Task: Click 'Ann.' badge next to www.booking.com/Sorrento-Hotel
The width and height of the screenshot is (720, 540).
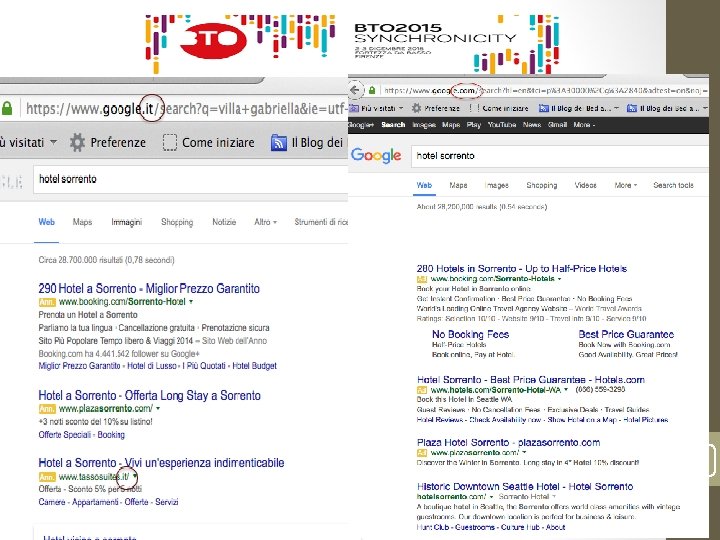Action: coord(47,302)
